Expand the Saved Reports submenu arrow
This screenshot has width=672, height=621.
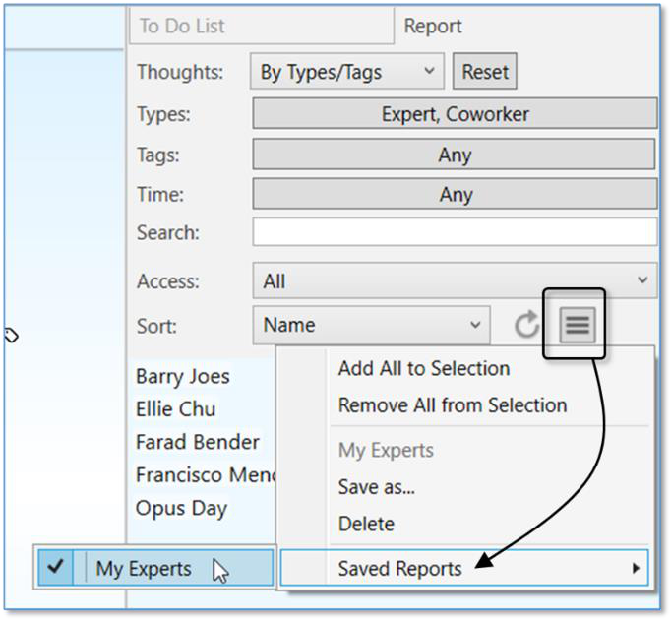pos(636,568)
